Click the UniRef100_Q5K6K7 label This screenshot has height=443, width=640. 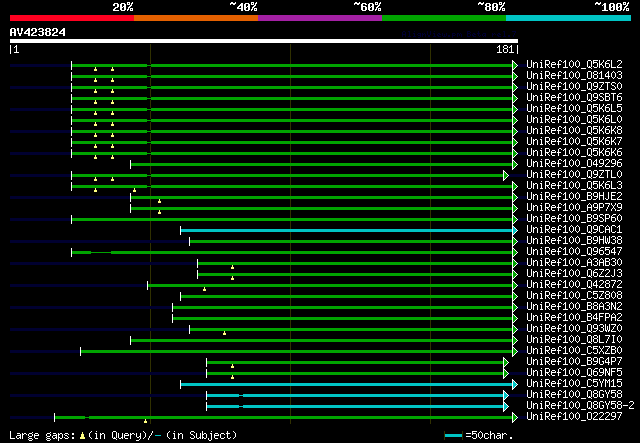574,142
